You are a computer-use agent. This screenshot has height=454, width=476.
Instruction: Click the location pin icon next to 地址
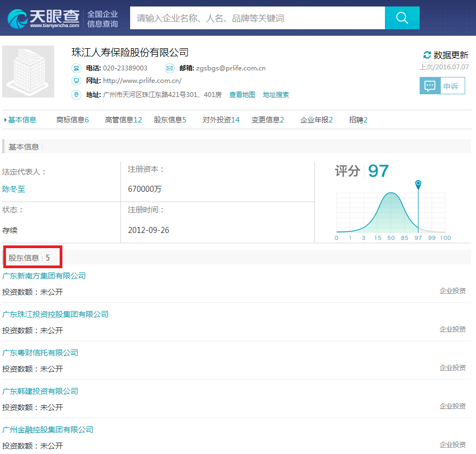coord(76,95)
